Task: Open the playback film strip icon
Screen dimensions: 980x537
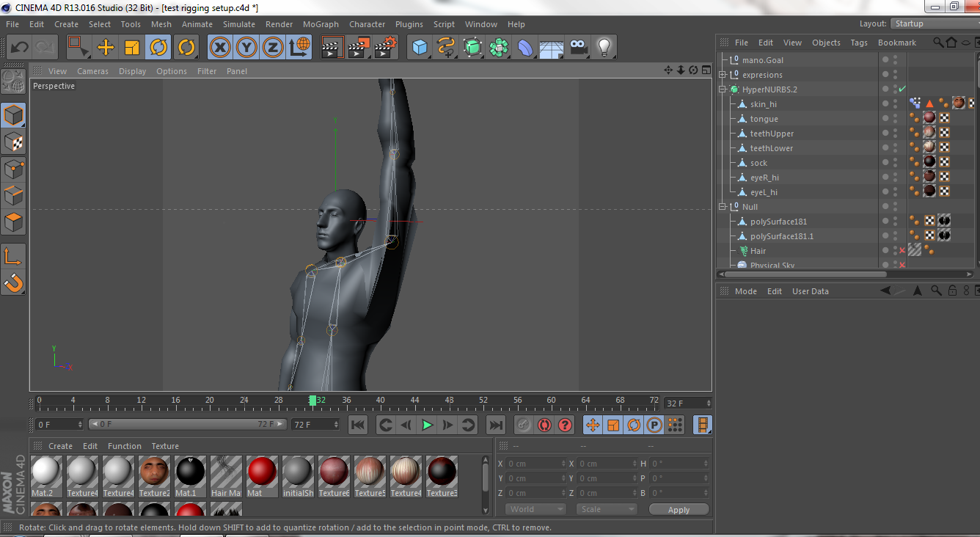Action: click(703, 425)
